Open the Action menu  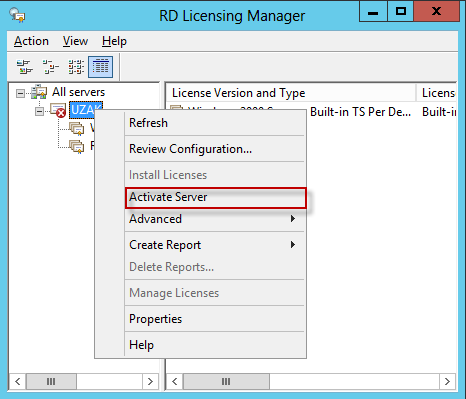pyautogui.click(x=31, y=41)
